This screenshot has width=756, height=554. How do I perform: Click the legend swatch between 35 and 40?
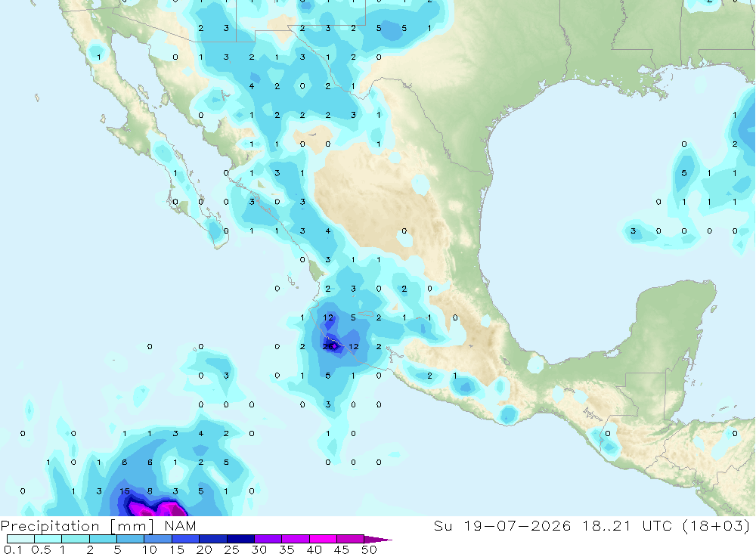click(x=296, y=539)
